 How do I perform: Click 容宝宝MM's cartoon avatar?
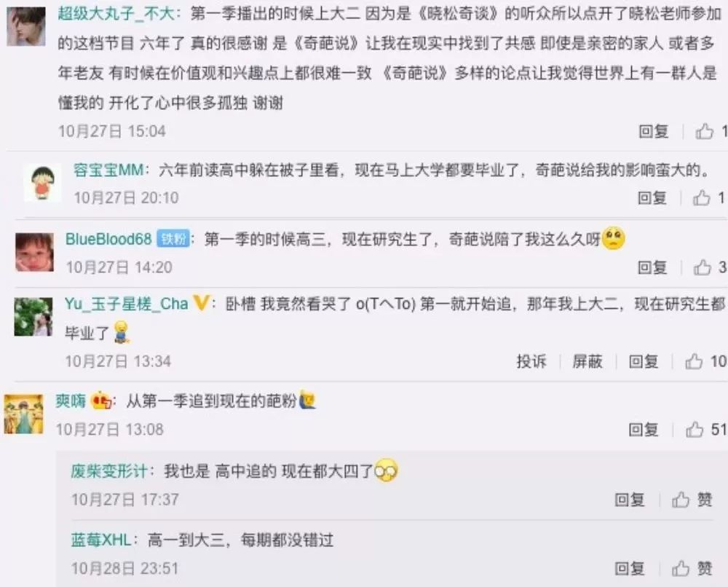tap(42, 183)
